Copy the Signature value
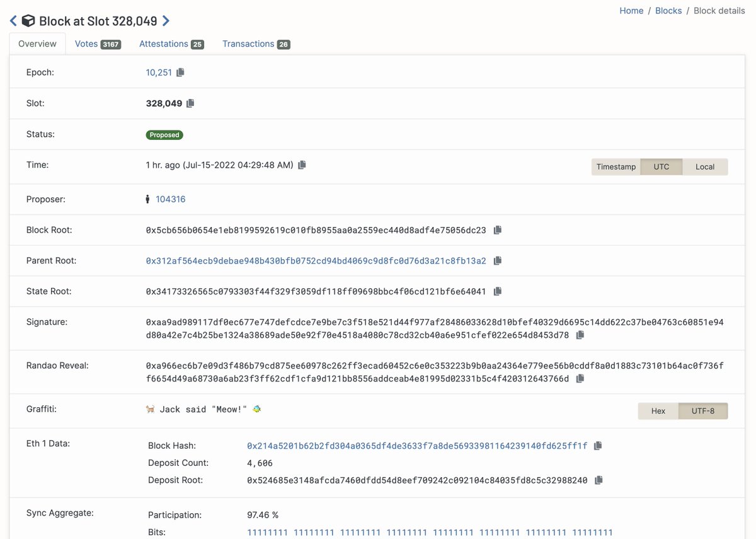Image resolution: width=756 pixels, height=539 pixels. point(580,335)
